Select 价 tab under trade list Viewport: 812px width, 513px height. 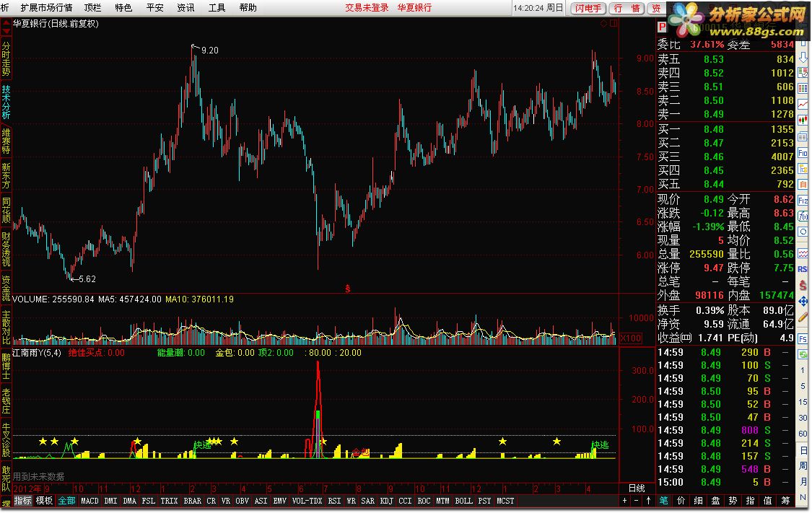tap(681, 501)
